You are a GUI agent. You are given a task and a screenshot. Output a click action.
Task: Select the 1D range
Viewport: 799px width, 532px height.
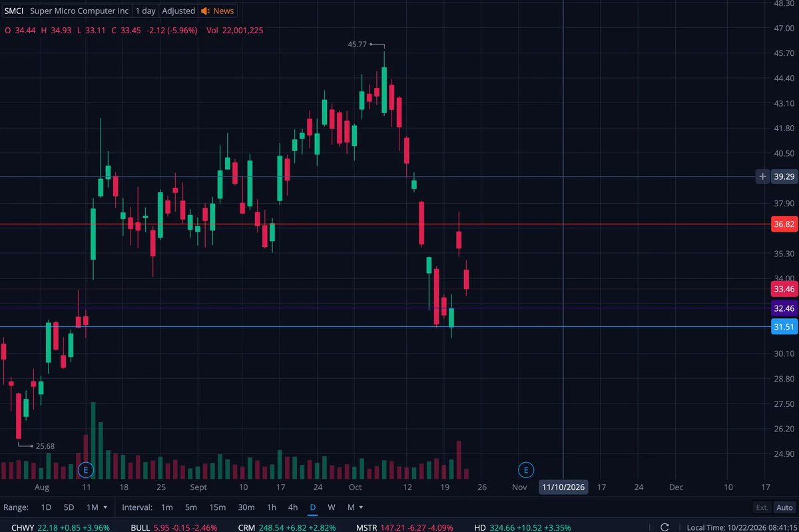(46, 507)
